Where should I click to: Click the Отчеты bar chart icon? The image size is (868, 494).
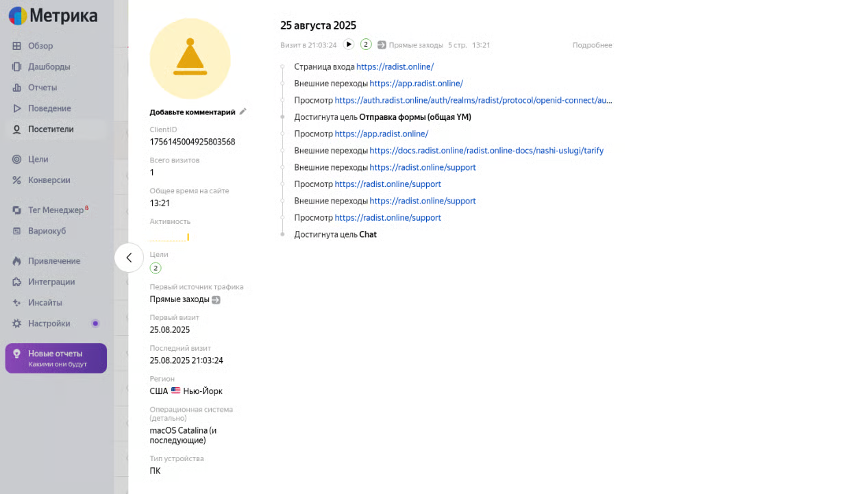tap(17, 88)
